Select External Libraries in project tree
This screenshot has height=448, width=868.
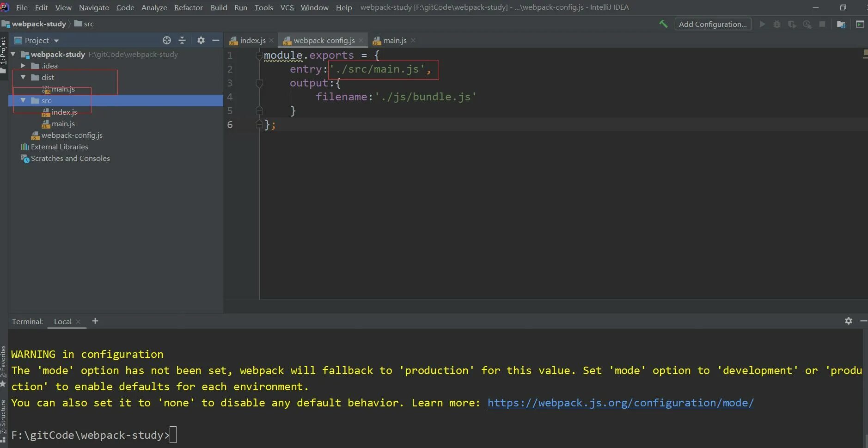[x=59, y=147]
